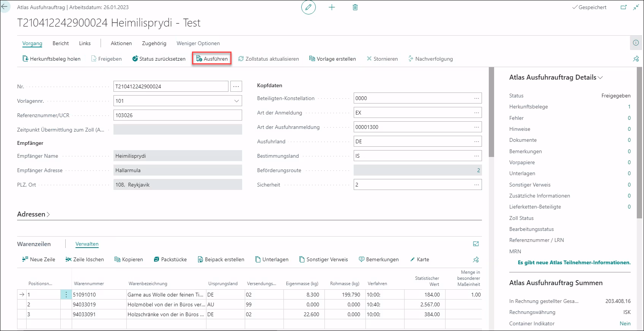Run the Ausführen action
The image size is (644, 331).
(212, 59)
